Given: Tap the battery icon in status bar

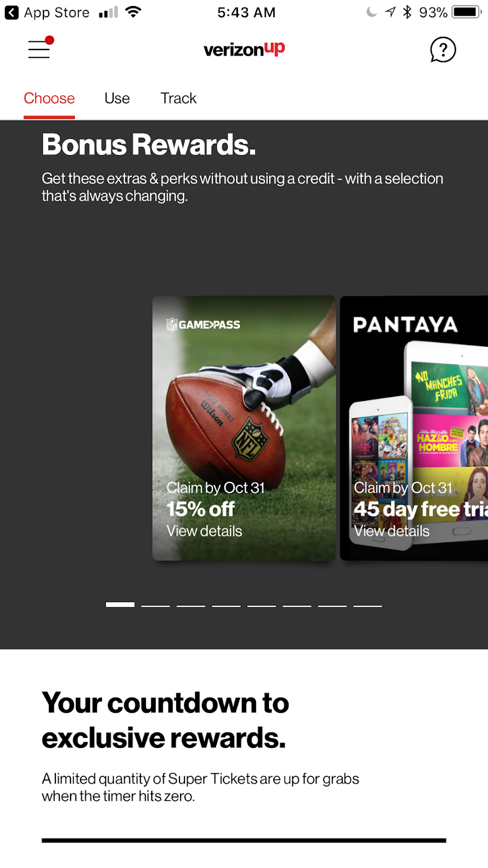Looking at the screenshot, I should [466, 12].
